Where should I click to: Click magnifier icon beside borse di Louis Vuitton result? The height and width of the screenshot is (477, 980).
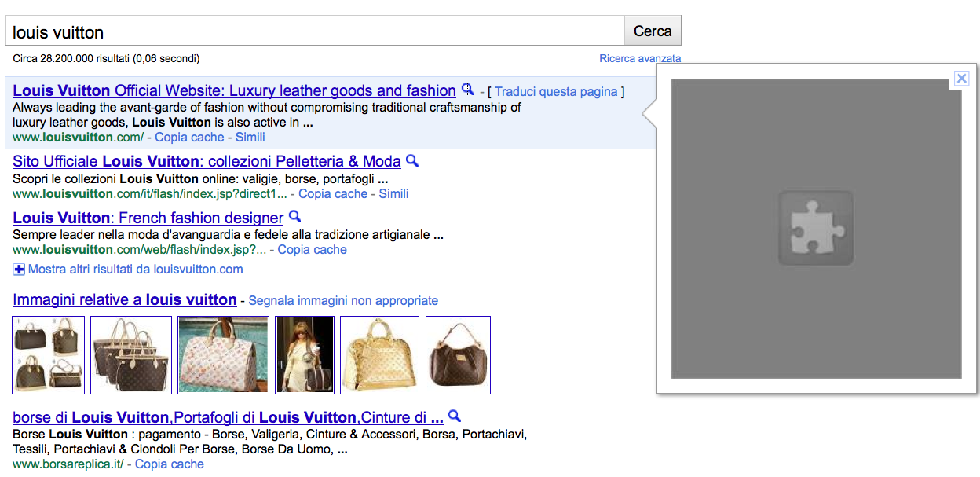click(x=454, y=416)
